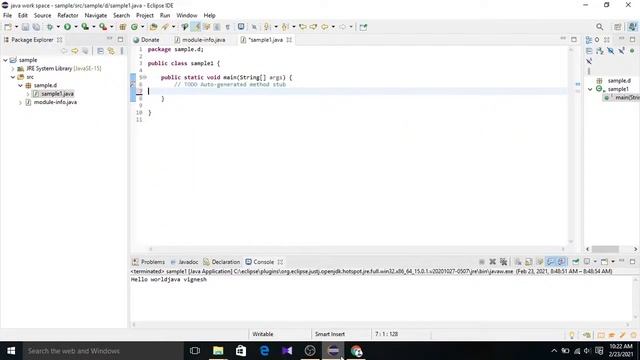The width and height of the screenshot is (640, 360).
Task: Collapse the sample project tree node
Action: [x=5, y=60]
